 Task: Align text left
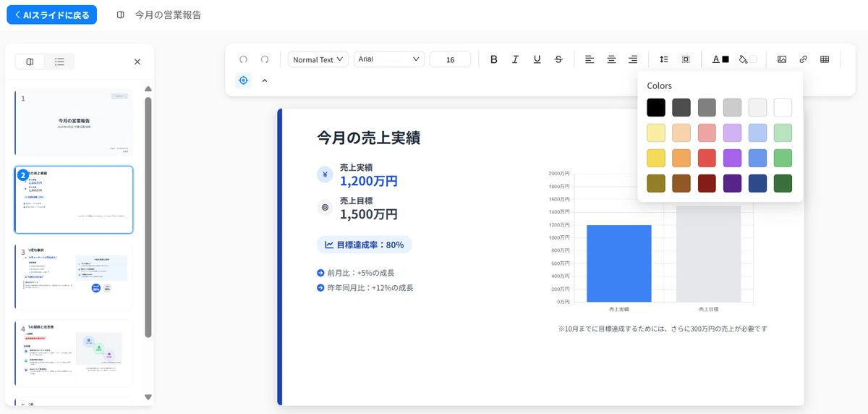tap(590, 59)
